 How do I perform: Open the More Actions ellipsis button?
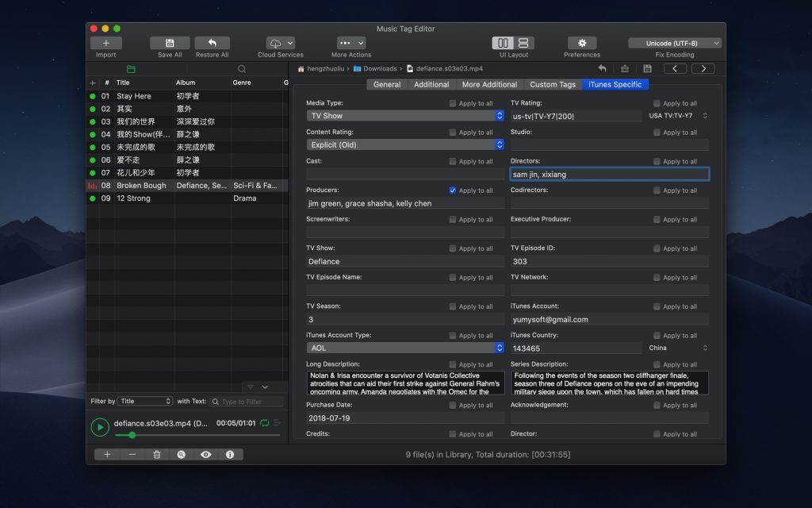point(346,43)
